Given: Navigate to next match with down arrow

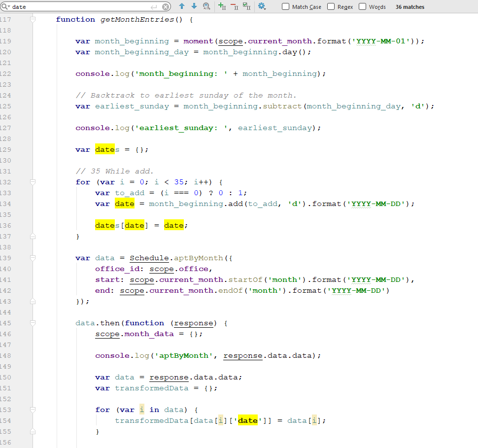Looking at the screenshot, I should point(193,6).
